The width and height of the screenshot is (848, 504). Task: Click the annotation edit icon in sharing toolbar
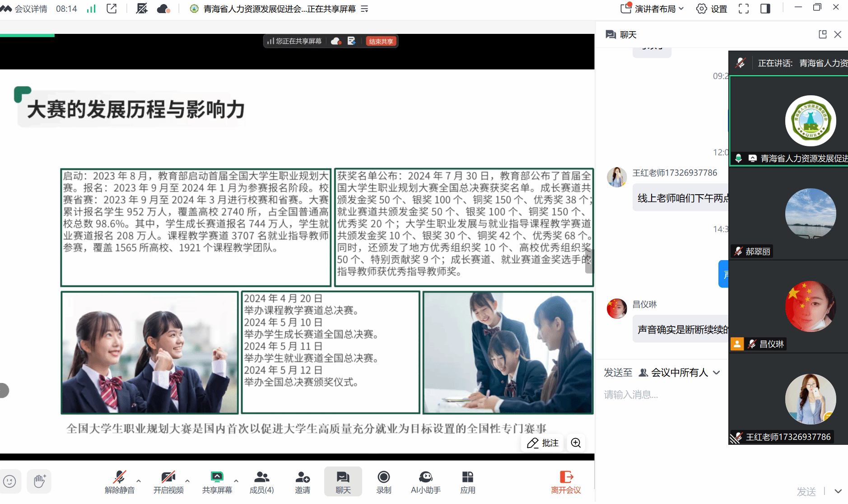pyautogui.click(x=352, y=41)
